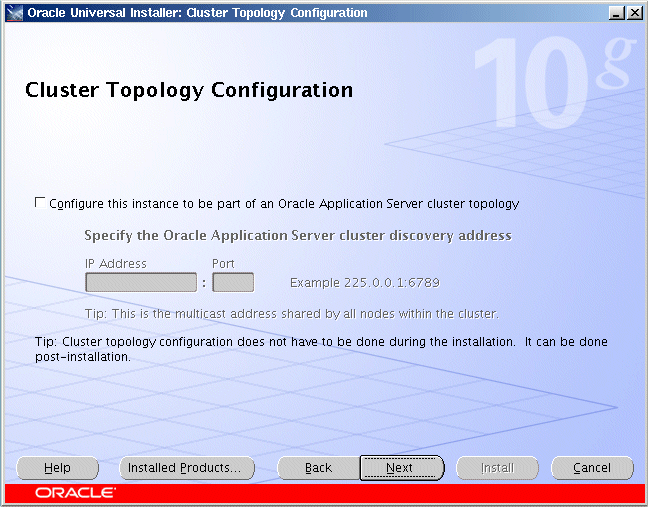Minimize the Oracle Universal Installer window
648x507 pixels.
[x=617, y=13]
